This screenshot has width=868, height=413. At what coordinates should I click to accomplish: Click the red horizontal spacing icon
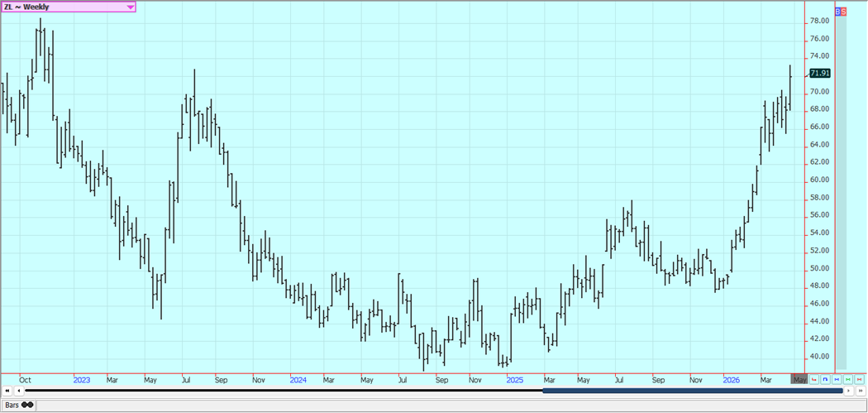coord(860,379)
